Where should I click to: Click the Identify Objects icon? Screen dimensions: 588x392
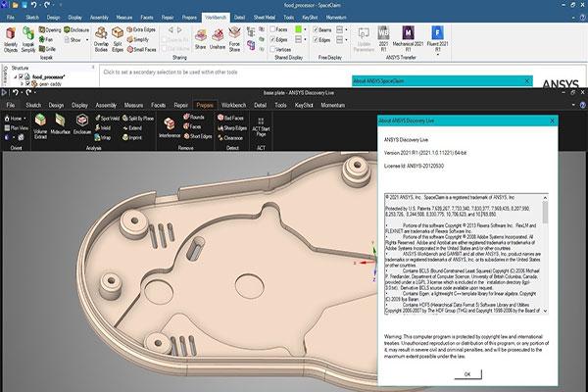click(x=11, y=42)
